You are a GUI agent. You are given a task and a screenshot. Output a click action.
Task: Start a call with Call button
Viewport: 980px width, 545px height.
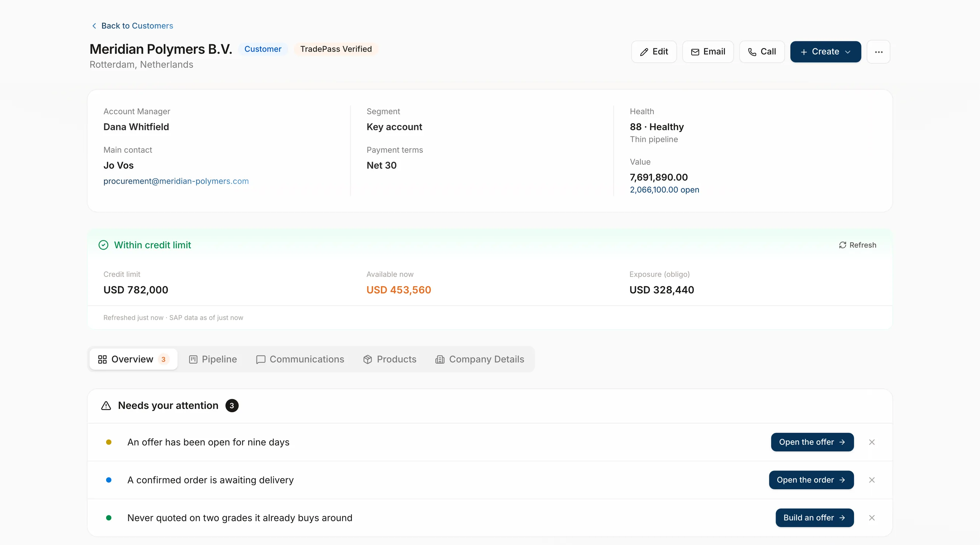coord(762,52)
